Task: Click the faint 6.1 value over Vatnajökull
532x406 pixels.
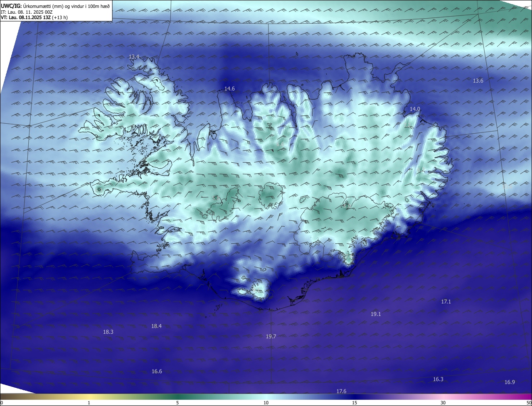Action: pyautogui.click(x=347, y=205)
